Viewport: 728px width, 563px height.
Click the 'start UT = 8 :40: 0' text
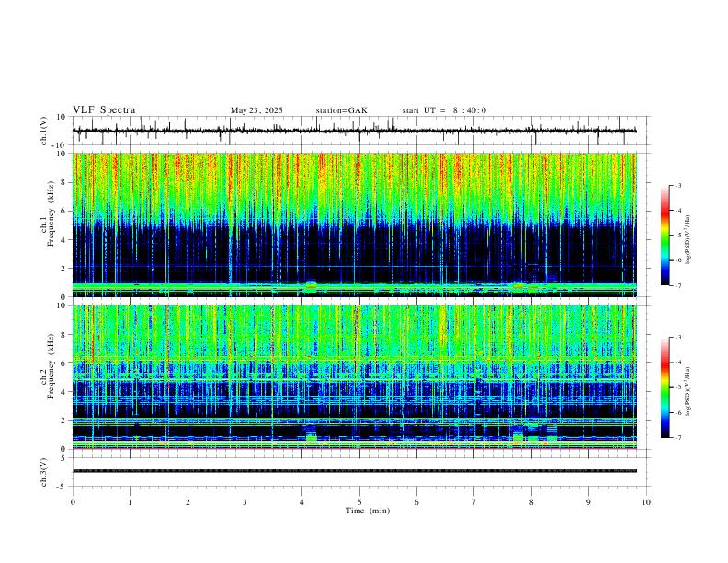tap(444, 110)
